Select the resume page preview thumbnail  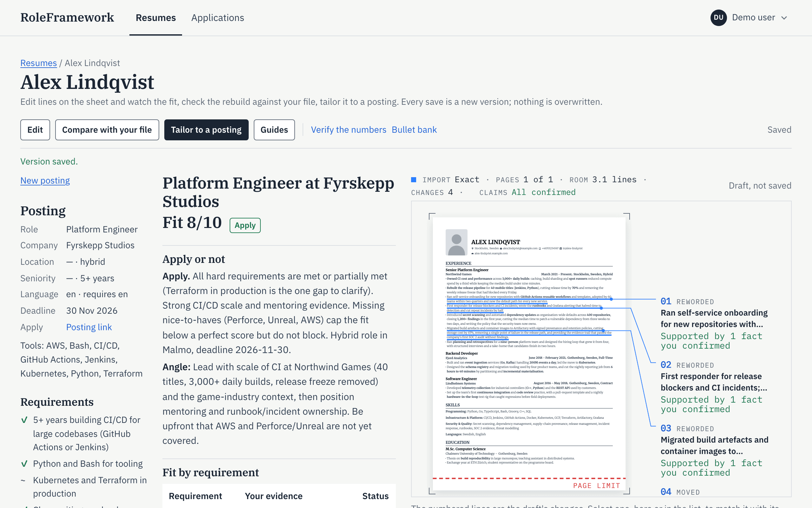point(529,353)
